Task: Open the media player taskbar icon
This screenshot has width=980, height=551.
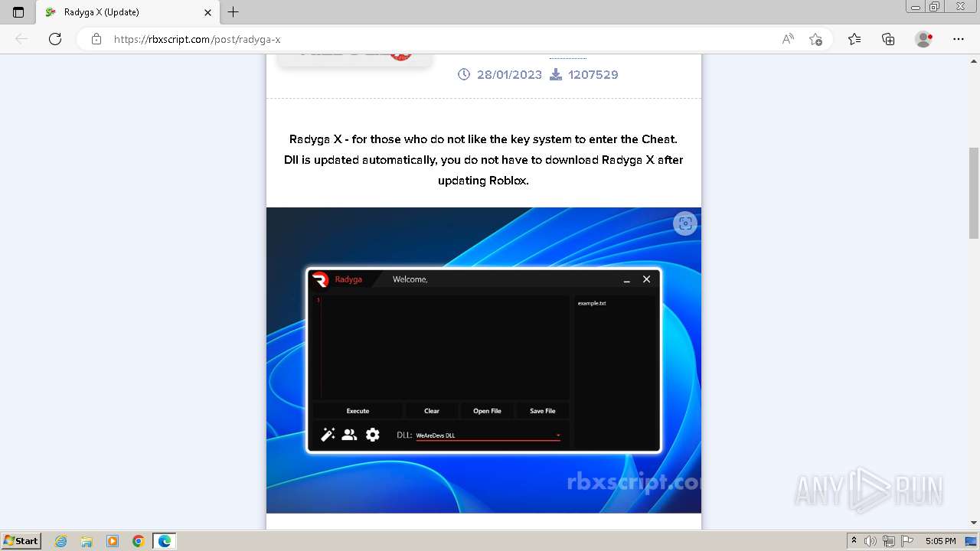Action: [113, 541]
